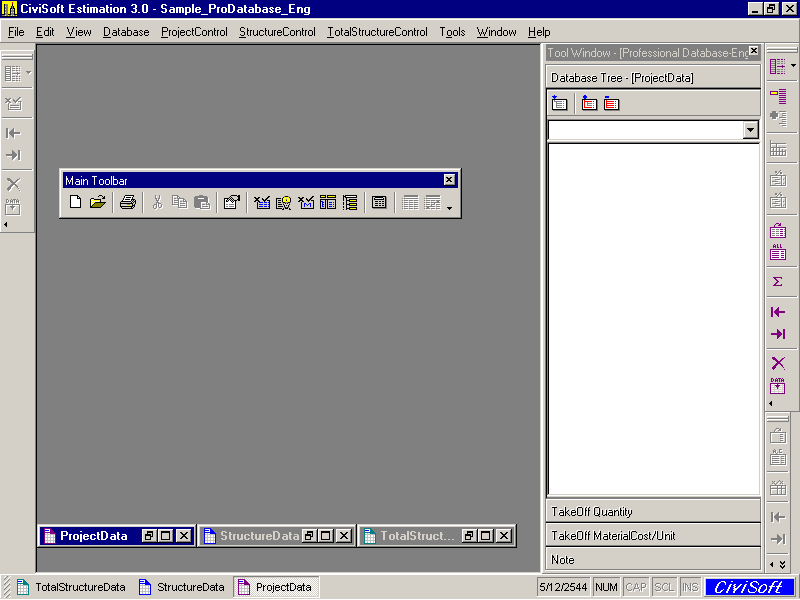Image resolution: width=800 pixels, height=600 pixels.
Task: Click the two-column blue table icon
Action: [328, 202]
